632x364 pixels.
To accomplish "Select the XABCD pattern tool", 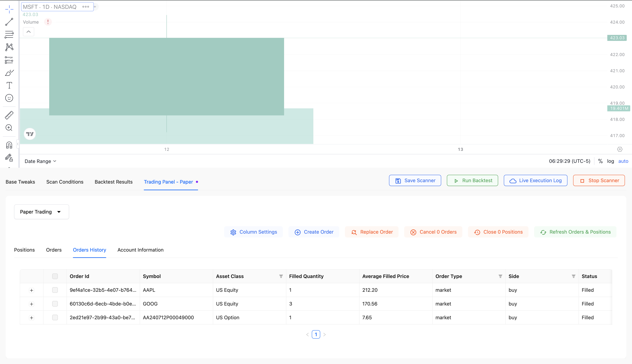I will click(9, 47).
